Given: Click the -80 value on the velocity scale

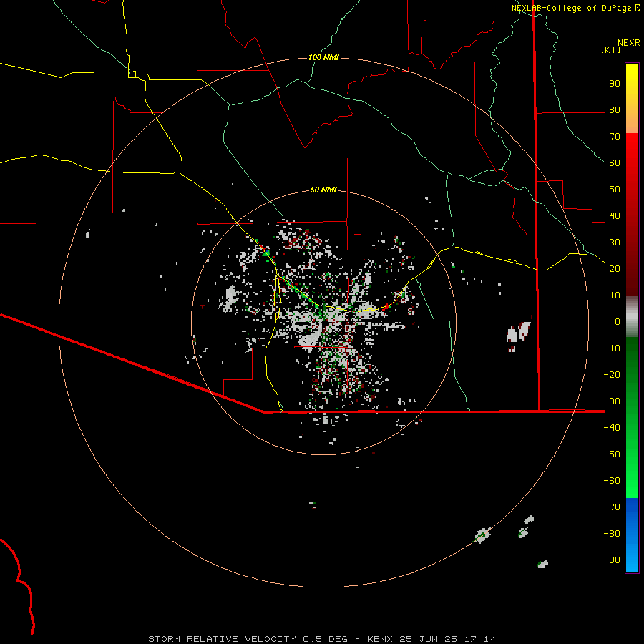Looking at the screenshot, I should pyautogui.click(x=612, y=534).
